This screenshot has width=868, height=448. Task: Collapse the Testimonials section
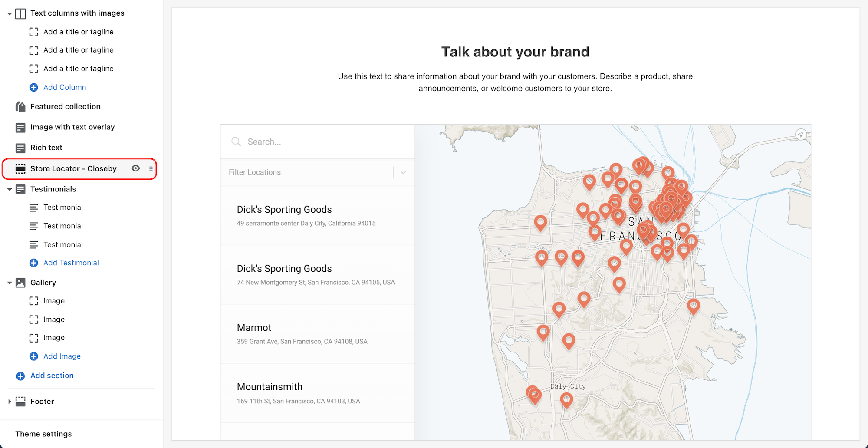coord(10,189)
